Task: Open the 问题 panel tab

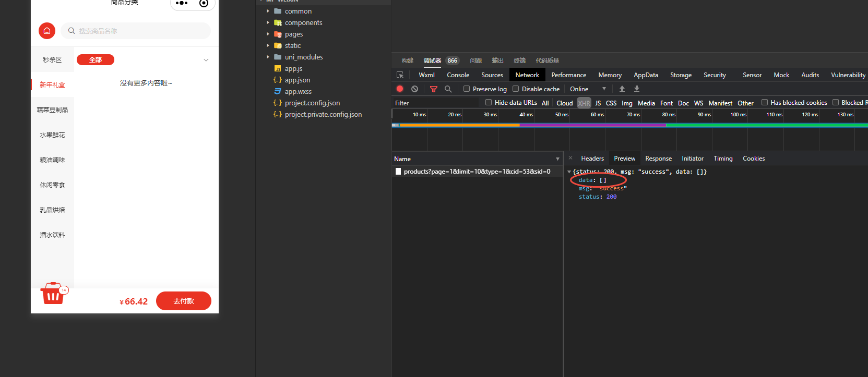Action: [475, 60]
